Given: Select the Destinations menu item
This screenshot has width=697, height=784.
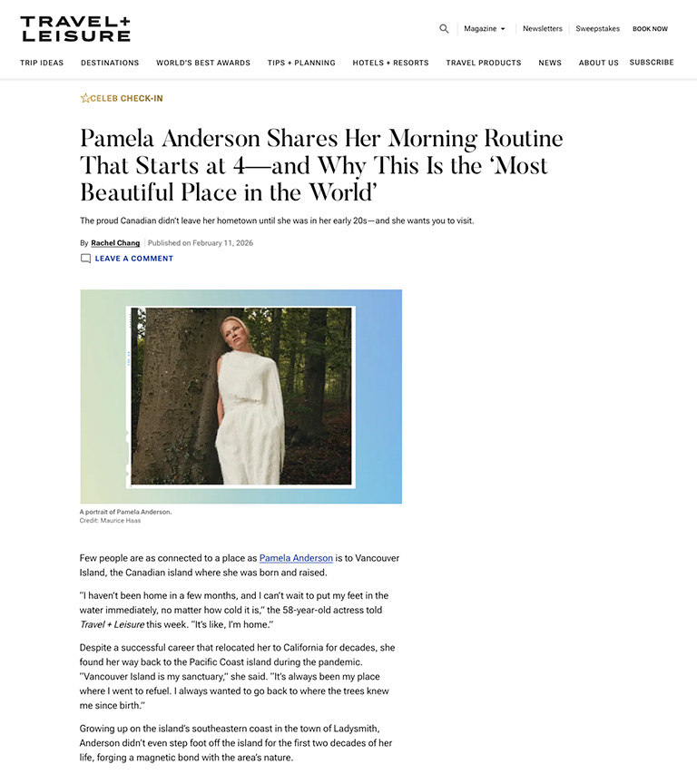Looking at the screenshot, I should [110, 63].
